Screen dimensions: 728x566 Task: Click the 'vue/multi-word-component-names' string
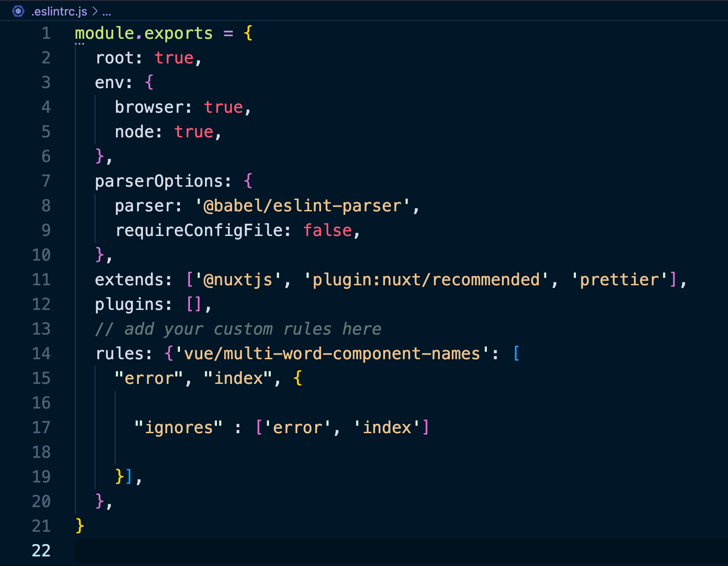pyautogui.click(x=332, y=353)
